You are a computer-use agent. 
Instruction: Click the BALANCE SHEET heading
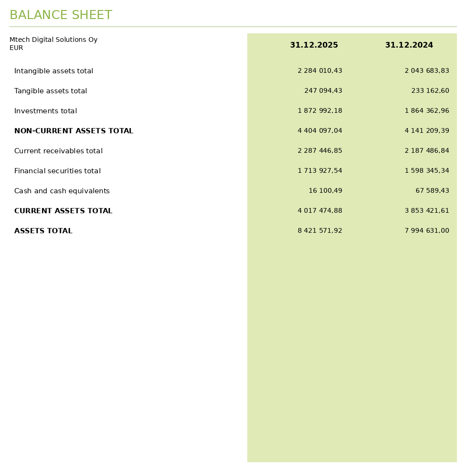[x=61, y=15]
